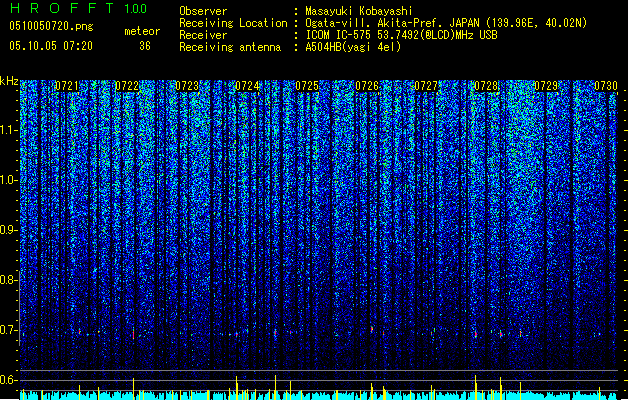Image resolution: width=629 pixels, height=400 pixels.
Task: Click the 0.7 frequency axis label
Action: pyautogui.click(x=8, y=330)
